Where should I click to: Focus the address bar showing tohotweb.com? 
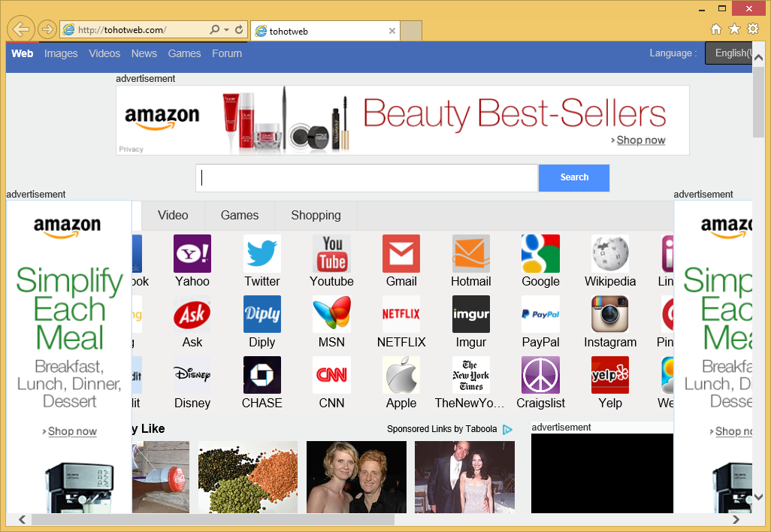pos(142,30)
